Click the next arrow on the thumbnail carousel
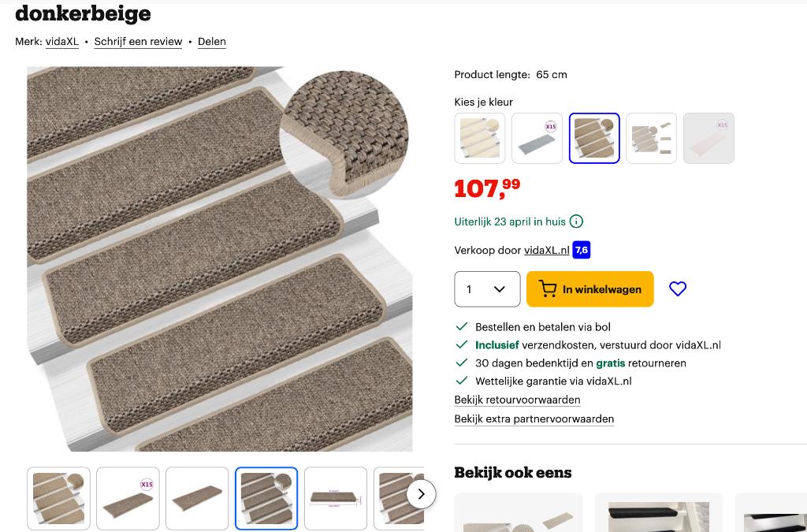The image size is (807, 532). pos(421,494)
